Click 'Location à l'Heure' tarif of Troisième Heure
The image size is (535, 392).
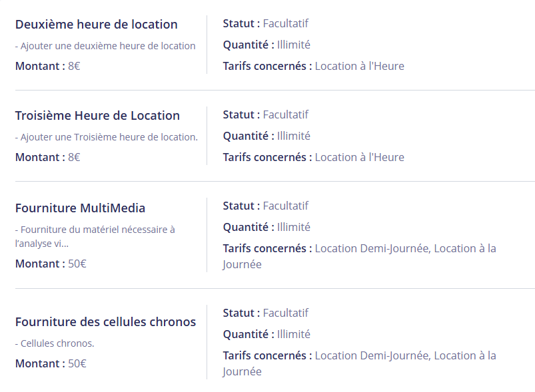click(359, 157)
